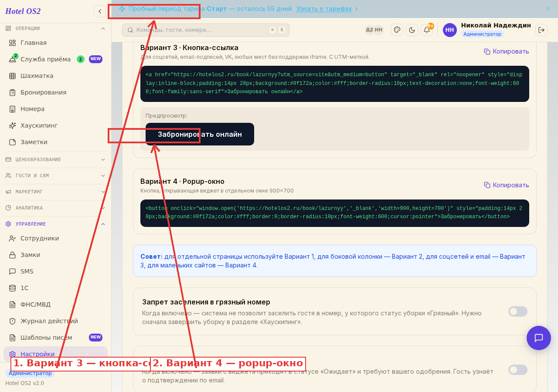Click the Хаускипинг sparkle icon
The image size is (558, 392).
pos(12,125)
